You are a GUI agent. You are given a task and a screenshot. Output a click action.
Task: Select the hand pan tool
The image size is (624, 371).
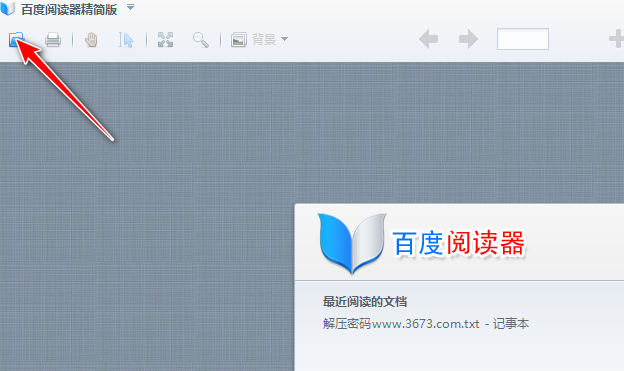92,40
